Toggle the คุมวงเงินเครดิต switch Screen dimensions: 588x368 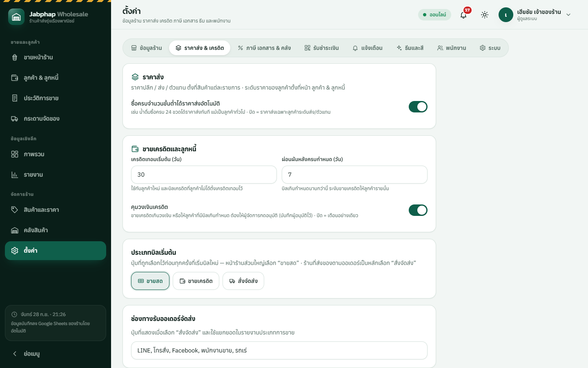click(x=418, y=210)
